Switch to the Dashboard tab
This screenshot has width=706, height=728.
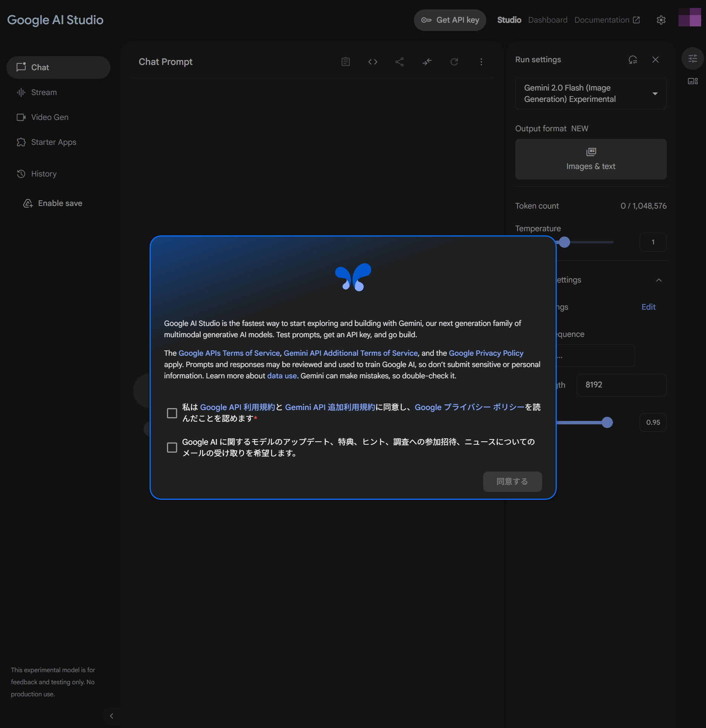coord(548,20)
